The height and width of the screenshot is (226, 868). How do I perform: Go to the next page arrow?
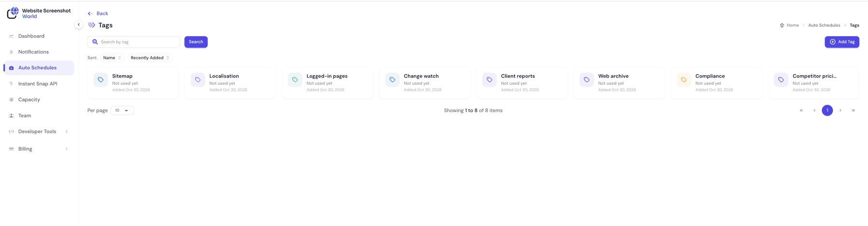[841, 110]
